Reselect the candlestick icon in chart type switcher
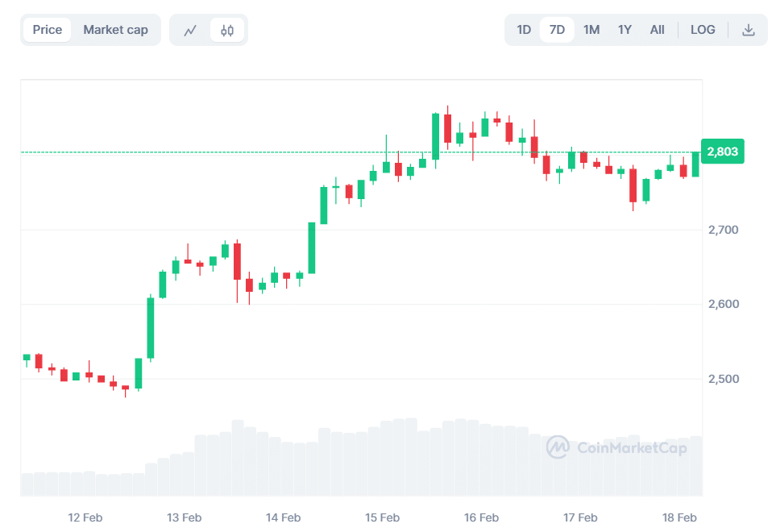The height and width of the screenshot is (532, 776). click(226, 29)
